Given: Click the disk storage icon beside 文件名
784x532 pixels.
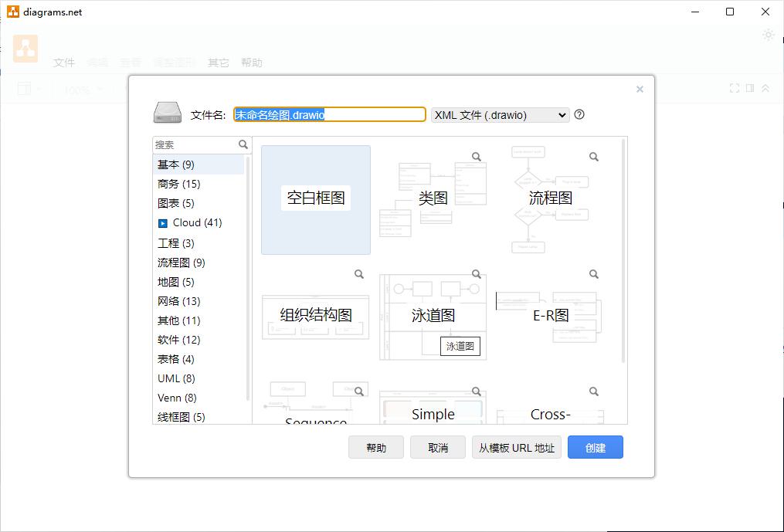Looking at the screenshot, I should [x=167, y=113].
